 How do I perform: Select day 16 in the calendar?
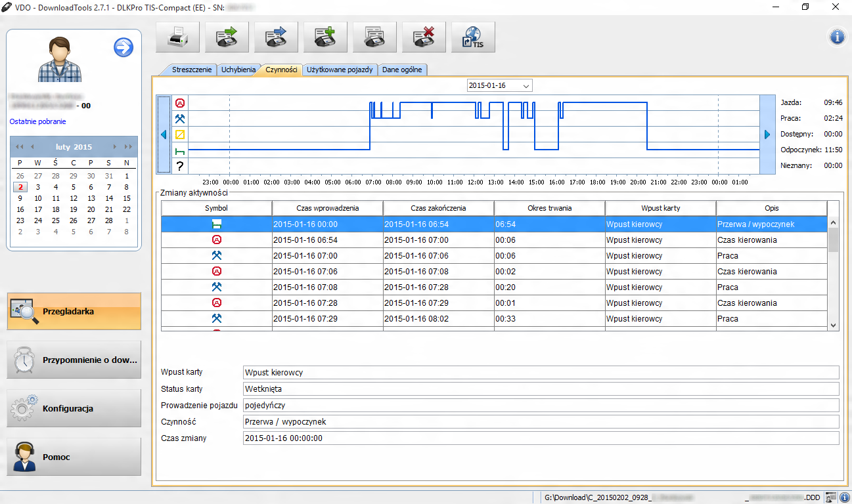[20, 209]
